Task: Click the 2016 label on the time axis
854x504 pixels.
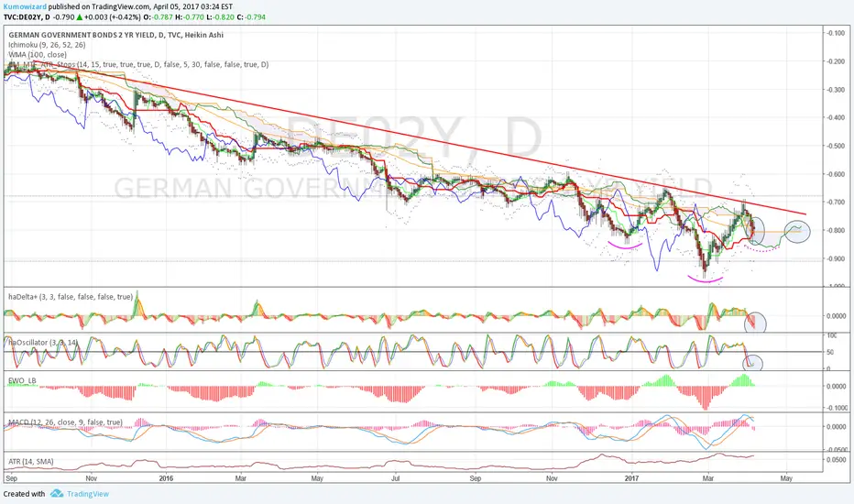Action: pos(166,478)
